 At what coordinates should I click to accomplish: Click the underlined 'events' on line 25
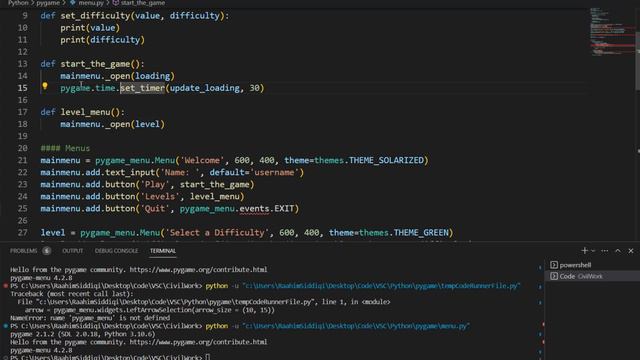click(x=254, y=209)
